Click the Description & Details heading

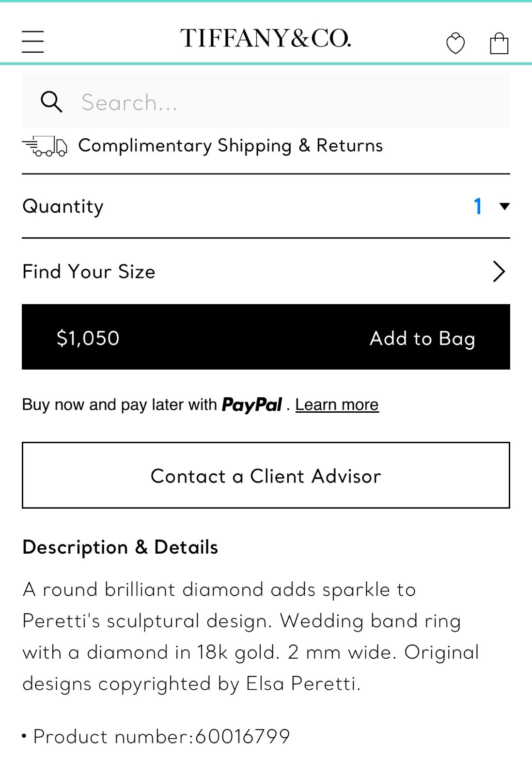point(120,547)
